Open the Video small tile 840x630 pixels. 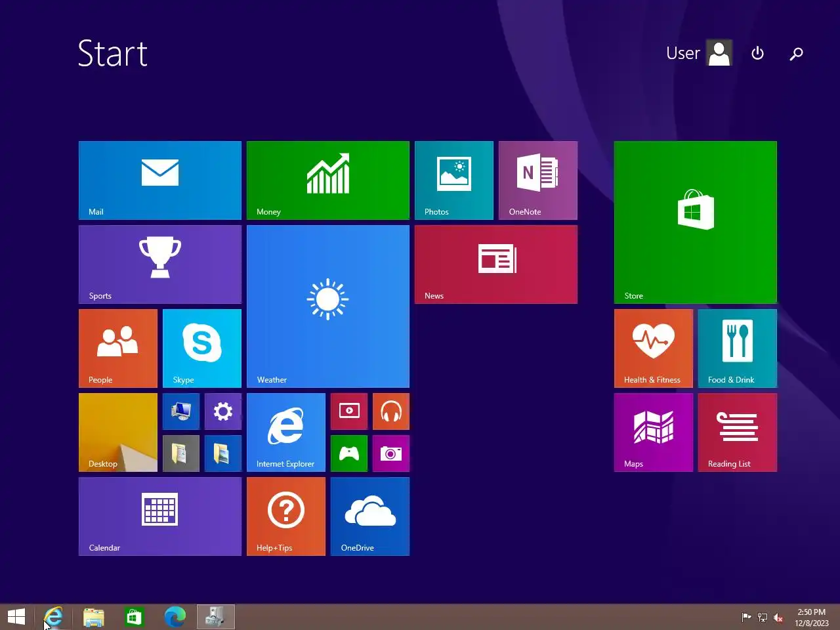[x=349, y=411]
